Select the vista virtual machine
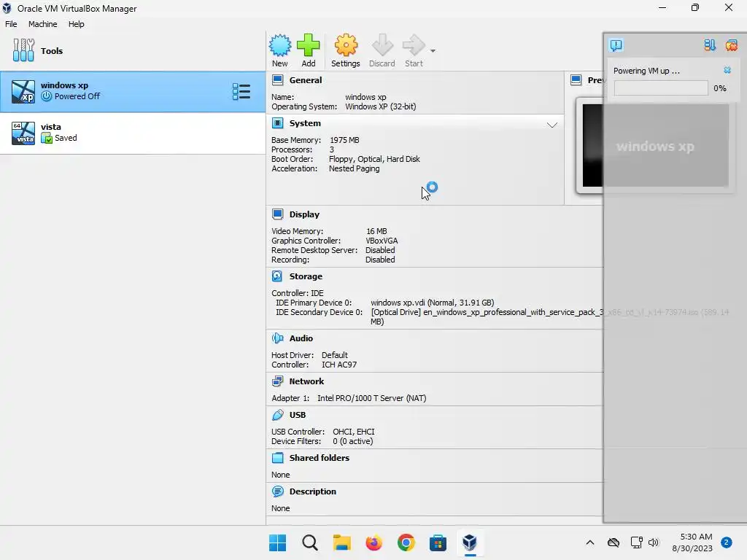The height and width of the screenshot is (560, 747). click(133, 133)
